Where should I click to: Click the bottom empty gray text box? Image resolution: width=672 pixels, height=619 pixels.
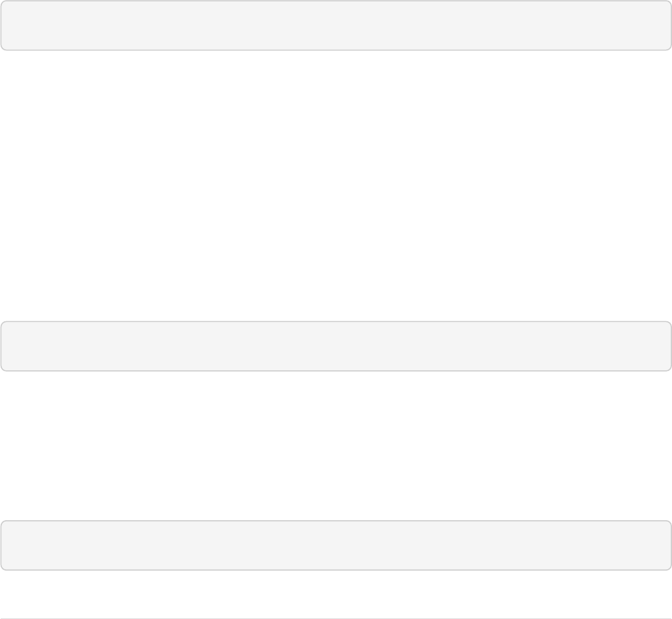tap(336, 545)
